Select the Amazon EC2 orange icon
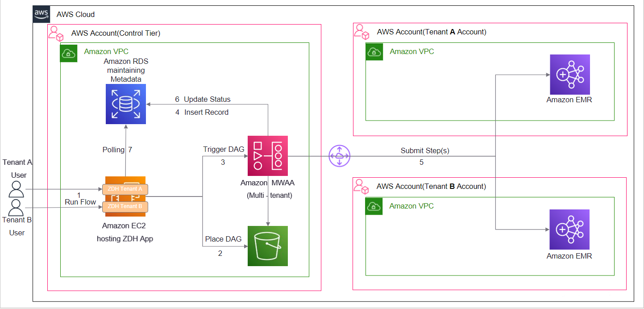The image size is (644, 309). (x=125, y=196)
